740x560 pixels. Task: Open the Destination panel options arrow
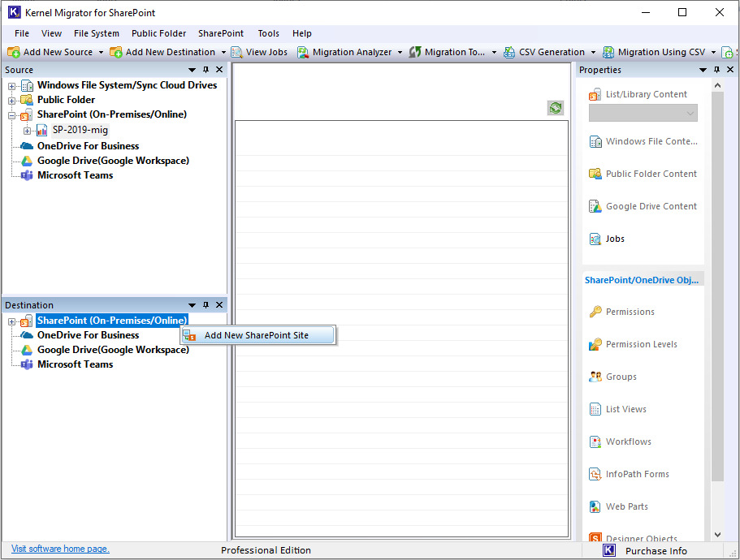click(x=192, y=305)
